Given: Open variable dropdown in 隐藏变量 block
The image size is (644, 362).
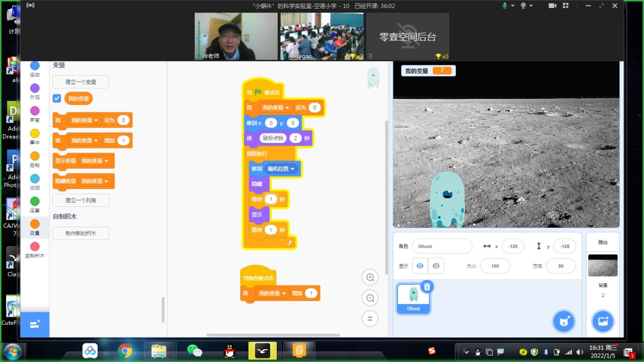Looking at the screenshot, I should pos(94,181).
